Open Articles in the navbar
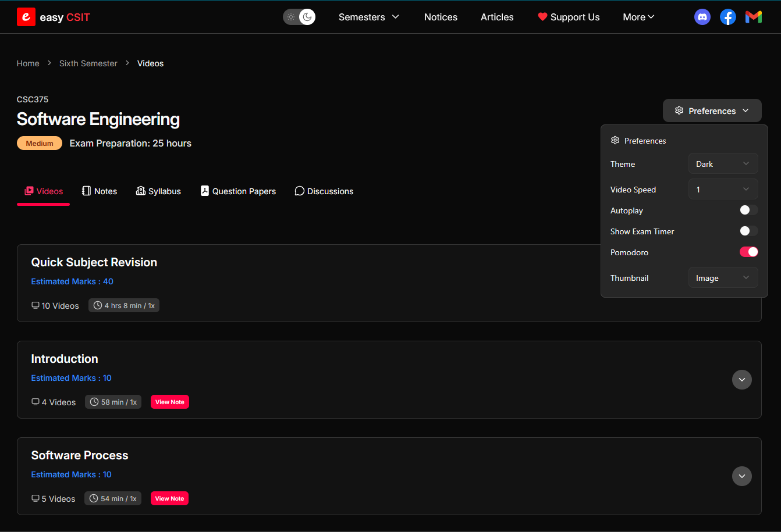 coord(497,17)
